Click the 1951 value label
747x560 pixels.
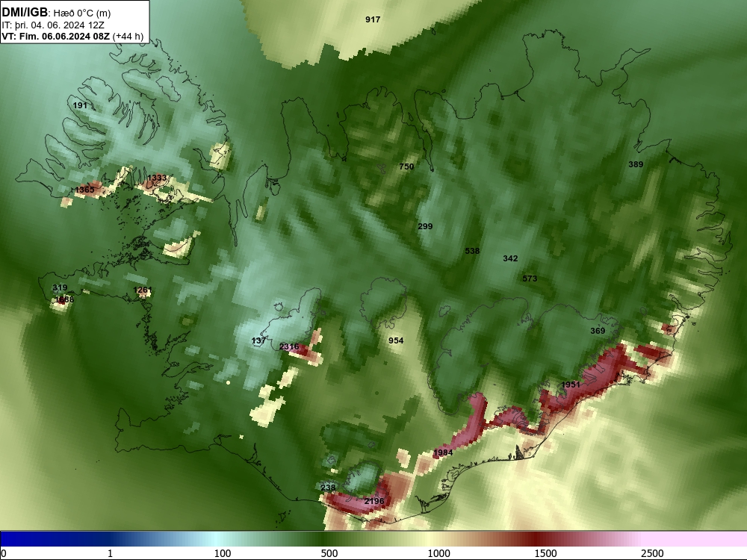coord(571,385)
